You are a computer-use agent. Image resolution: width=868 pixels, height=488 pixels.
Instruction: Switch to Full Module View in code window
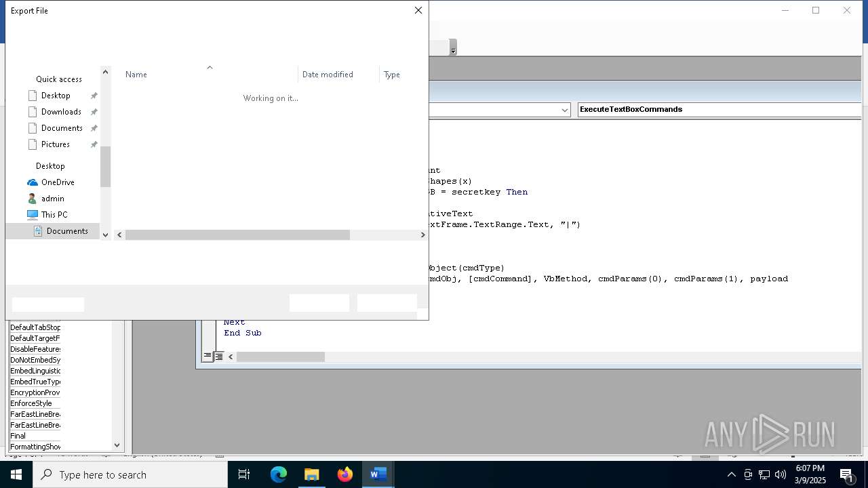tap(219, 357)
